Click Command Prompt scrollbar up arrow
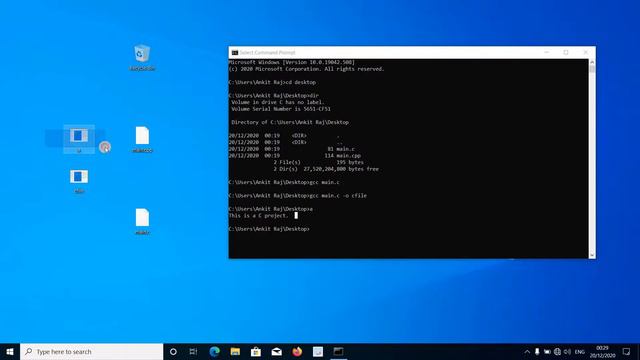This screenshot has height=360, width=640. (x=592, y=62)
